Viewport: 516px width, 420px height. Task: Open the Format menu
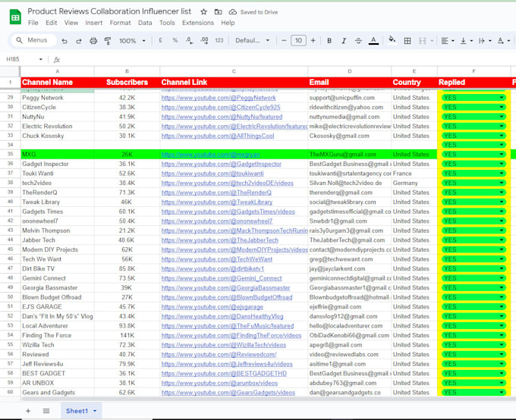[120, 23]
